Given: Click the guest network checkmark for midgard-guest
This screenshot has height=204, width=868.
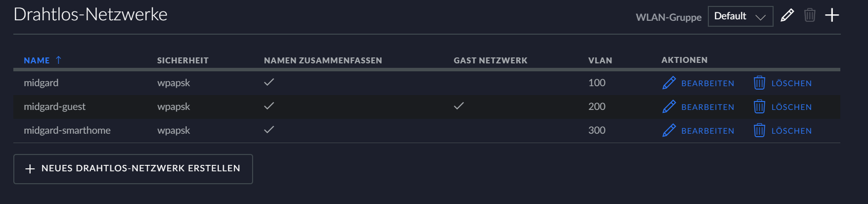Looking at the screenshot, I should coord(459,106).
